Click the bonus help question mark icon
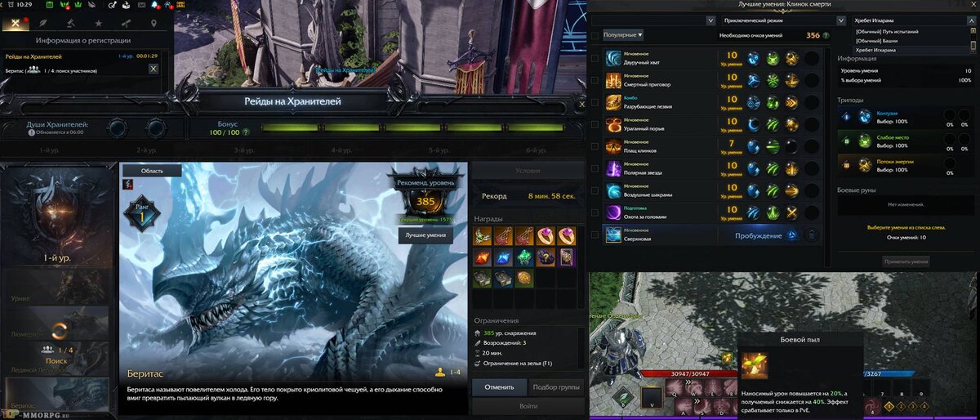The height and width of the screenshot is (420, 980). tap(245, 132)
